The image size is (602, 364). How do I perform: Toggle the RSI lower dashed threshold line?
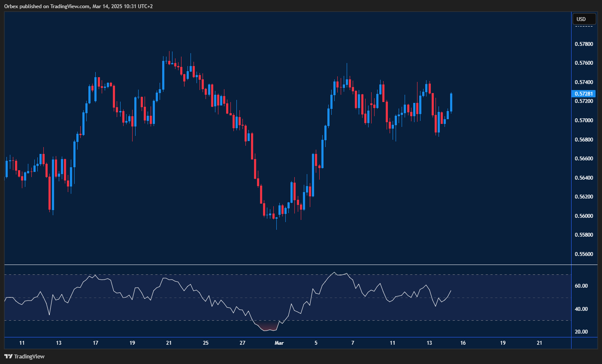click(283, 319)
